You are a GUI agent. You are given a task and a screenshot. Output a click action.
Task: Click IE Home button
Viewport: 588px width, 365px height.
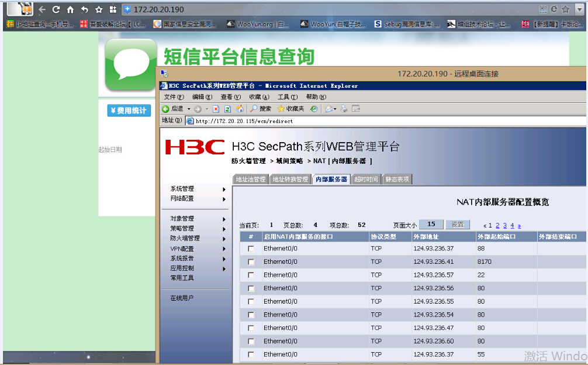(x=240, y=109)
